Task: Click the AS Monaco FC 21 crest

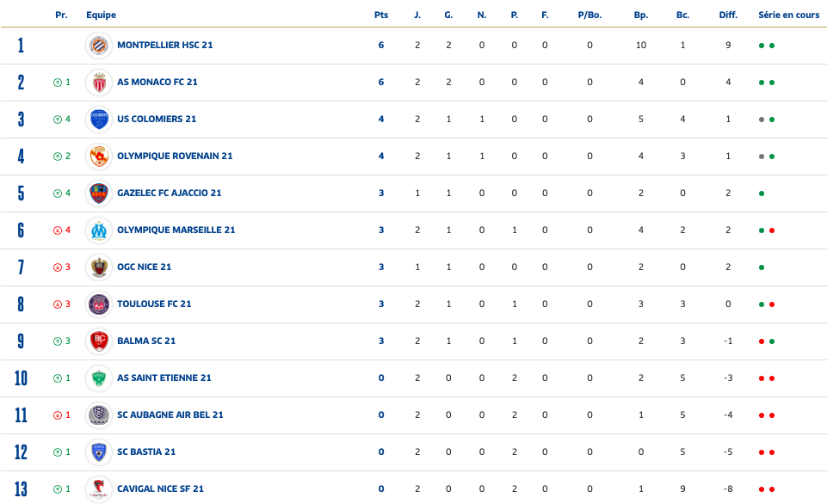Action: (x=99, y=83)
